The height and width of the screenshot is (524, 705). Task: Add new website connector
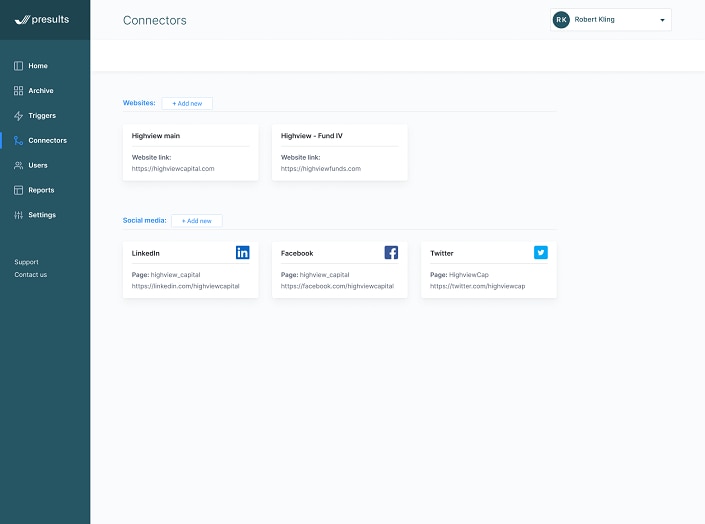coord(187,103)
